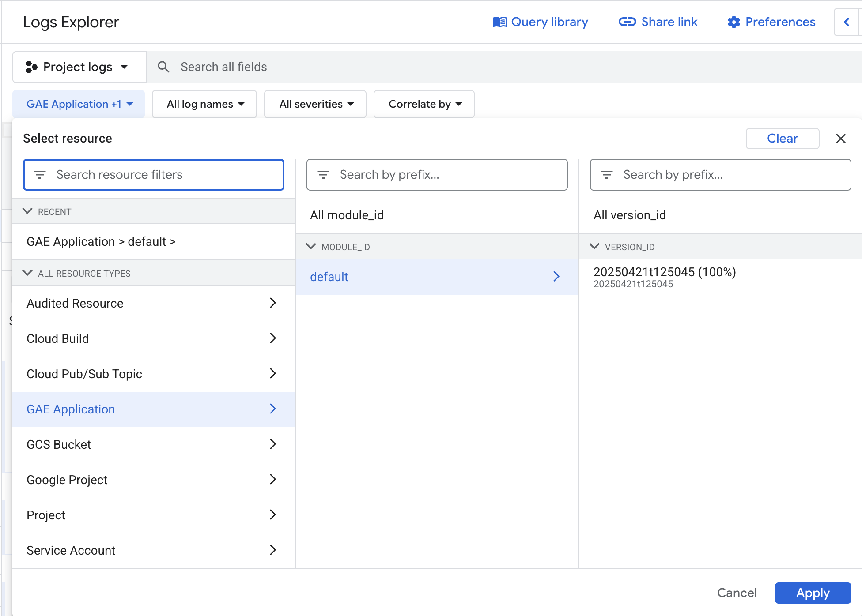
Task: Open Preferences
Action: pos(771,22)
